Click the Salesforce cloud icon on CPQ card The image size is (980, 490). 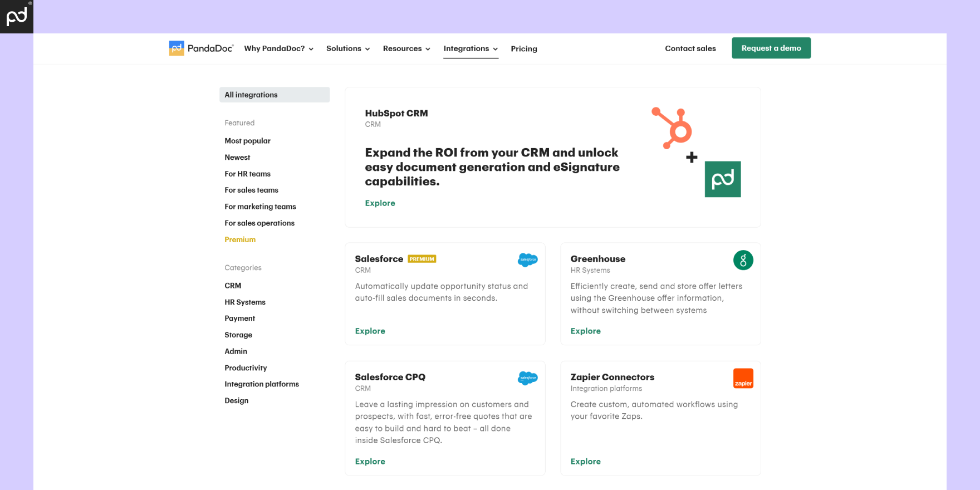coord(527,378)
